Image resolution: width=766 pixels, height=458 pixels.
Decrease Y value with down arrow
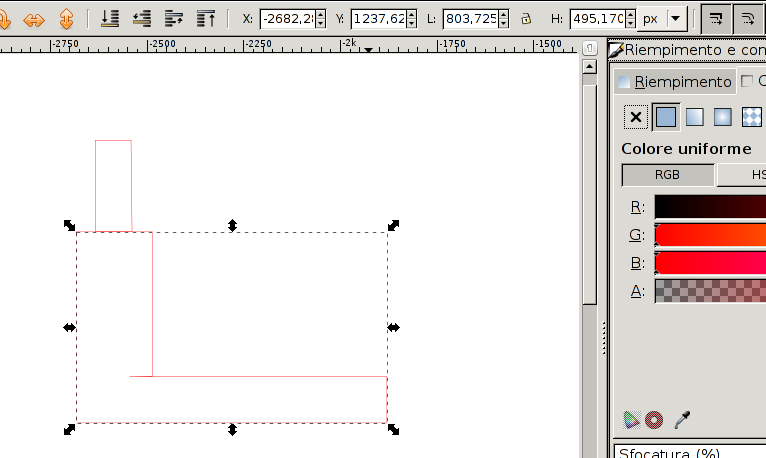click(x=411, y=23)
